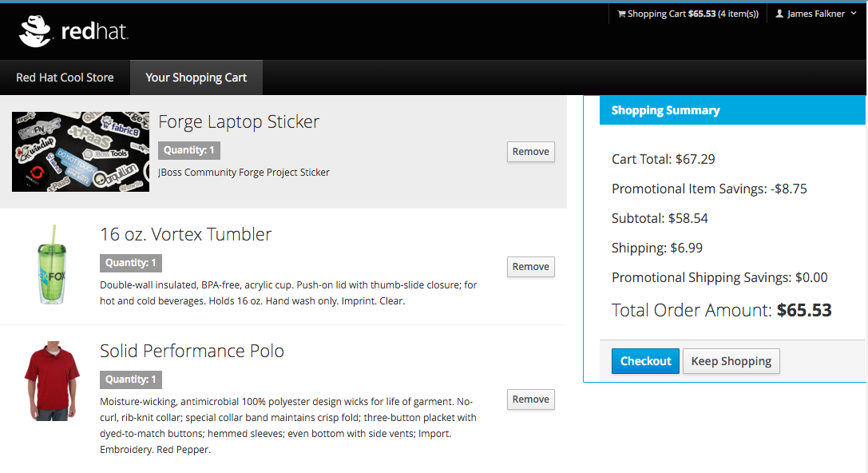The height and width of the screenshot is (473, 868).
Task: Click the Solid Performance Polo title
Action: coord(192,351)
